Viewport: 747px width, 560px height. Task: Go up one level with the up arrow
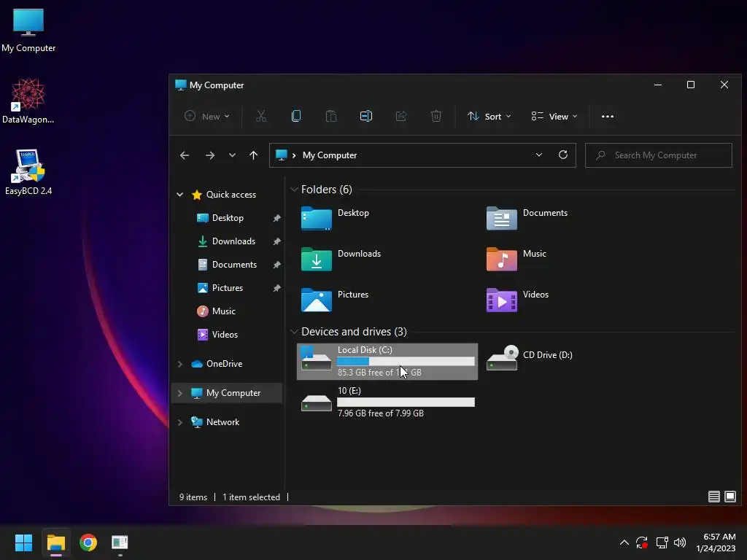point(253,155)
